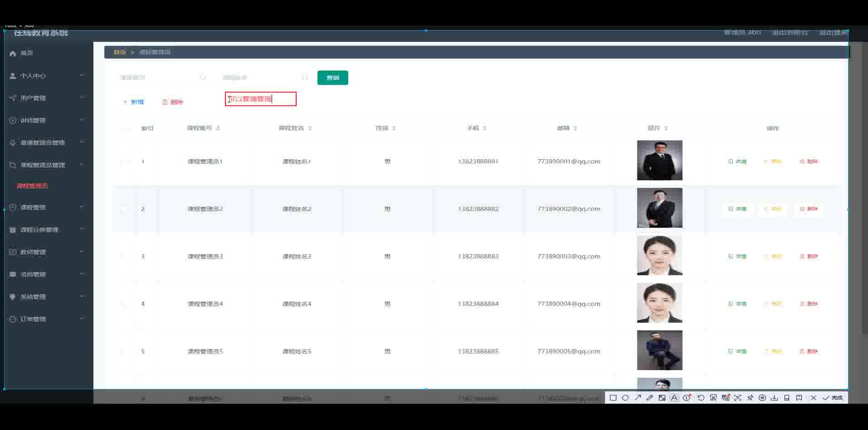This screenshot has width=868, height=430.
Task: Click the 首页 breadcrumb link
Action: (x=120, y=52)
